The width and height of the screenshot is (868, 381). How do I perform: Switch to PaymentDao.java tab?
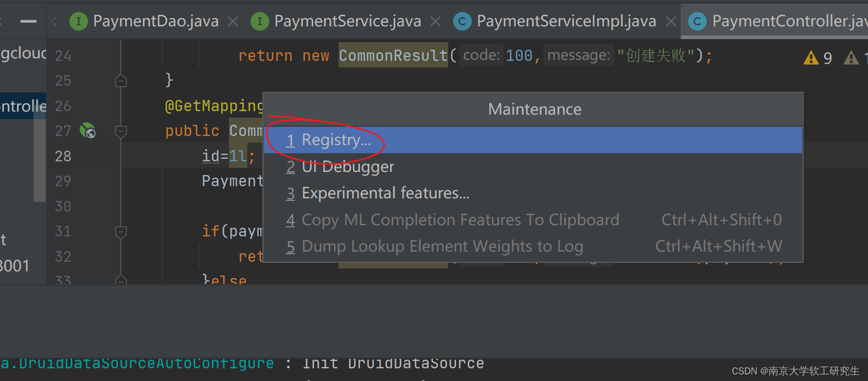[156, 21]
